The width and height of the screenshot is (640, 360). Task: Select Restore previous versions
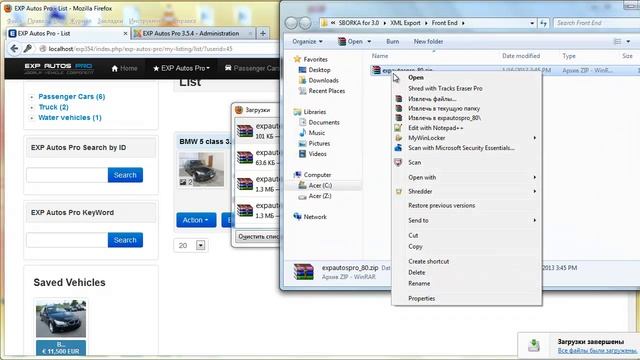click(441, 205)
